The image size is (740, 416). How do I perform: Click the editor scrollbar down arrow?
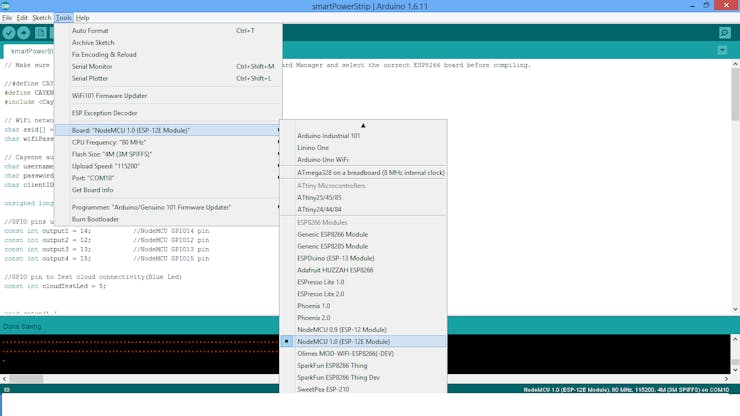click(x=735, y=309)
